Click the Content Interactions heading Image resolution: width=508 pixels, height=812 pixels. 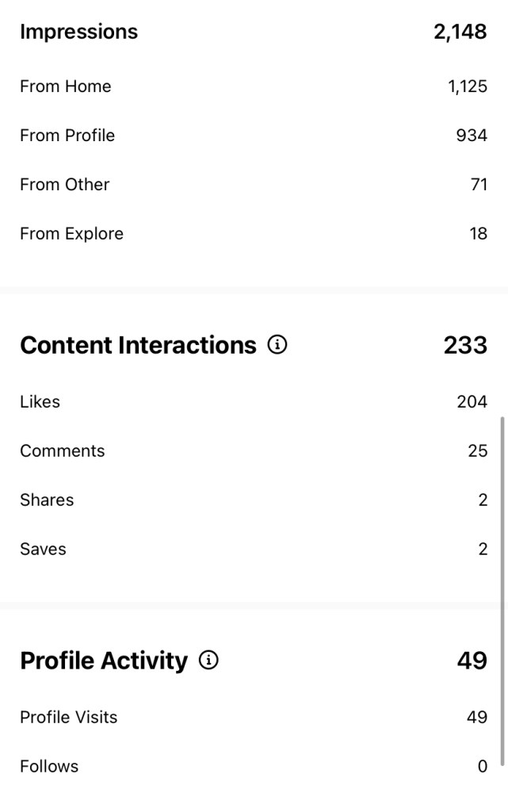click(138, 345)
